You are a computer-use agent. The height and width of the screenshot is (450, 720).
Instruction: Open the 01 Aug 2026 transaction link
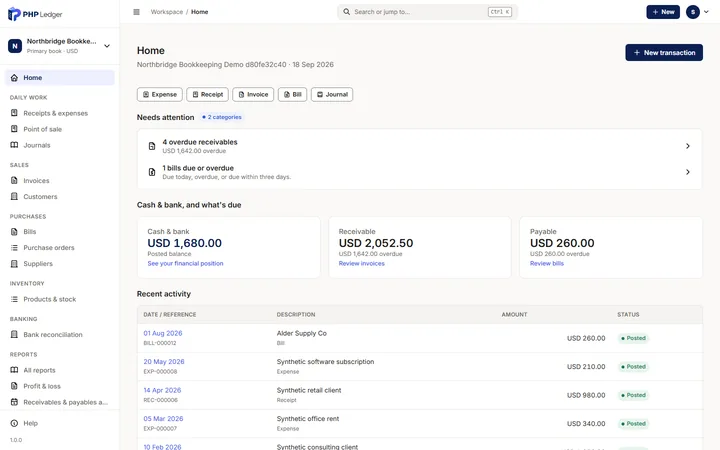pyautogui.click(x=163, y=333)
